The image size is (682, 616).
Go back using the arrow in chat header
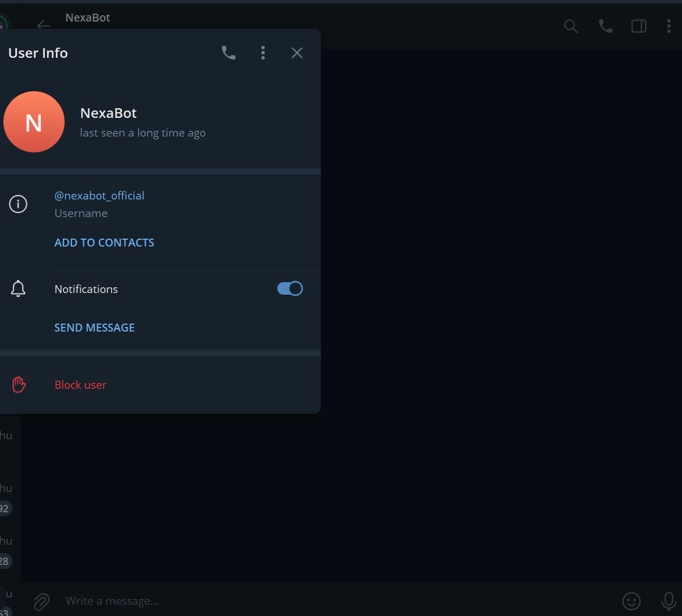[x=44, y=26]
